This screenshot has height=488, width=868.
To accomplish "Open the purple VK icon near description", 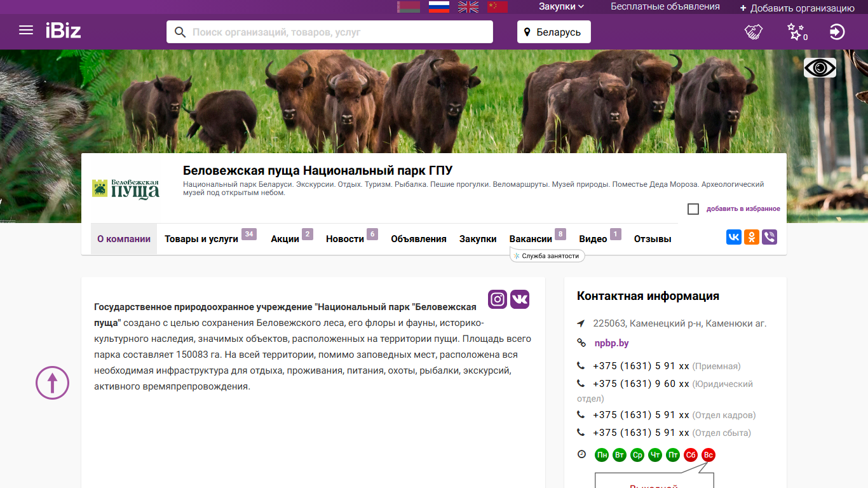I will pyautogui.click(x=520, y=299).
